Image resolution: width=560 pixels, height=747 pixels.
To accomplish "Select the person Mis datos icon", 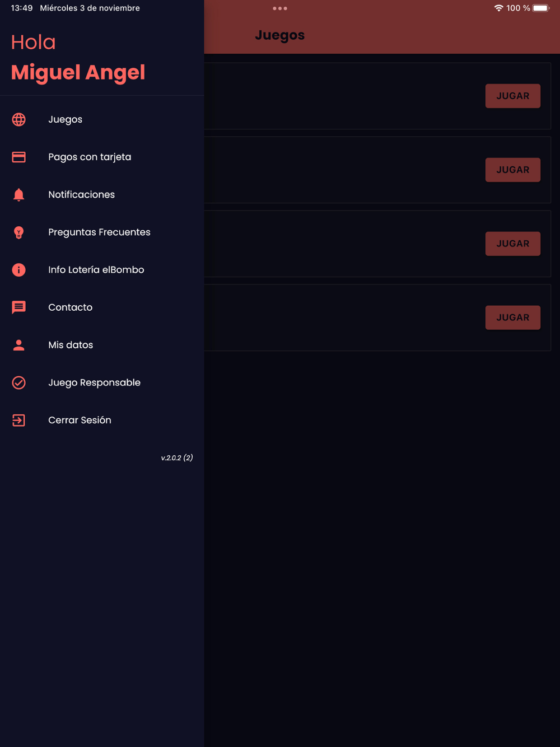I will (18, 345).
